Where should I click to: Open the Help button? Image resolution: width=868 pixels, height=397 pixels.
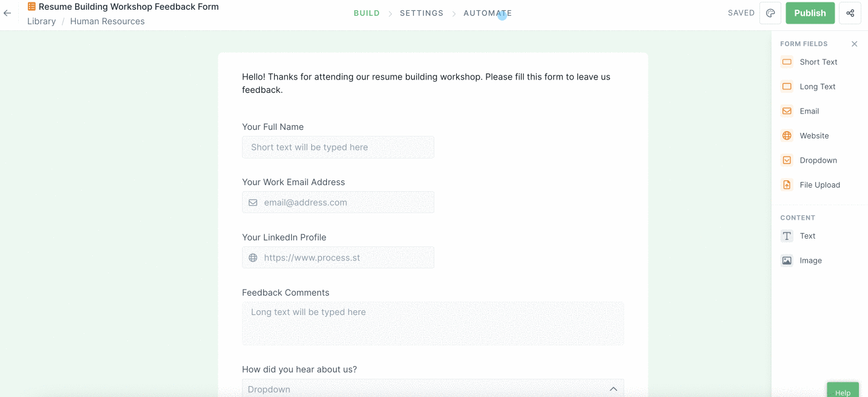point(843,392)
